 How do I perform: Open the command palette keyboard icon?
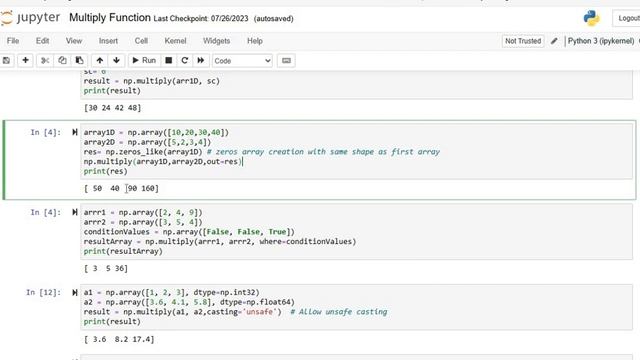tap(286, 60)
